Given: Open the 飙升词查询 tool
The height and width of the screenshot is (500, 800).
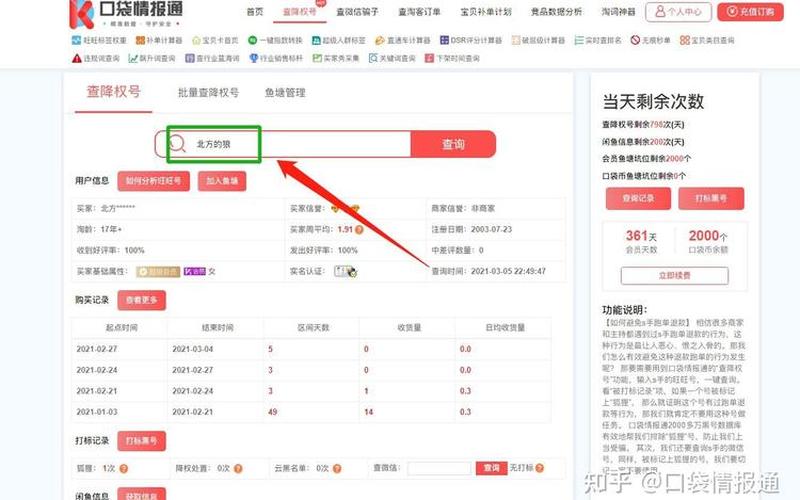Looking at the screenshot, I should pyautogui.click(x=152, y=59).
